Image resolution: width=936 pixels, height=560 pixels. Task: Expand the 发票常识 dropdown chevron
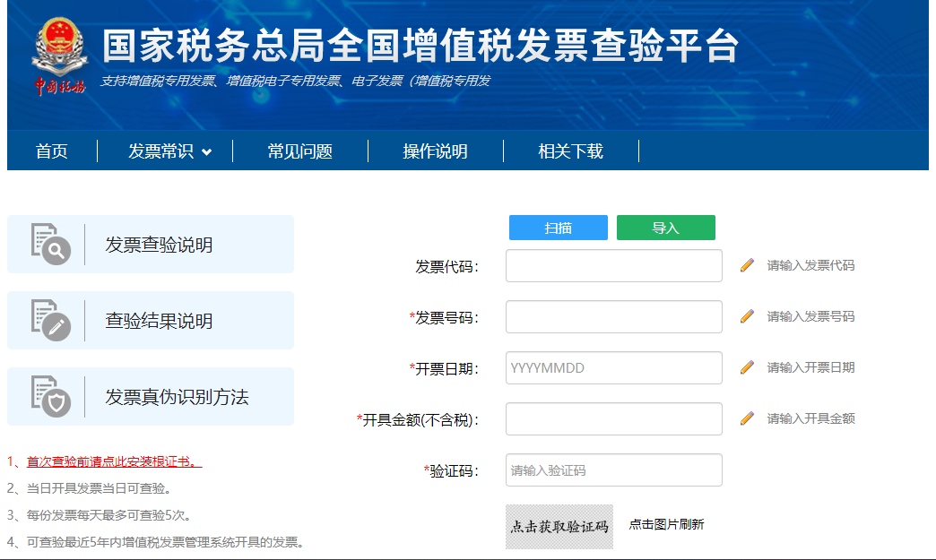pyautogui.click(x=206, y=152)
